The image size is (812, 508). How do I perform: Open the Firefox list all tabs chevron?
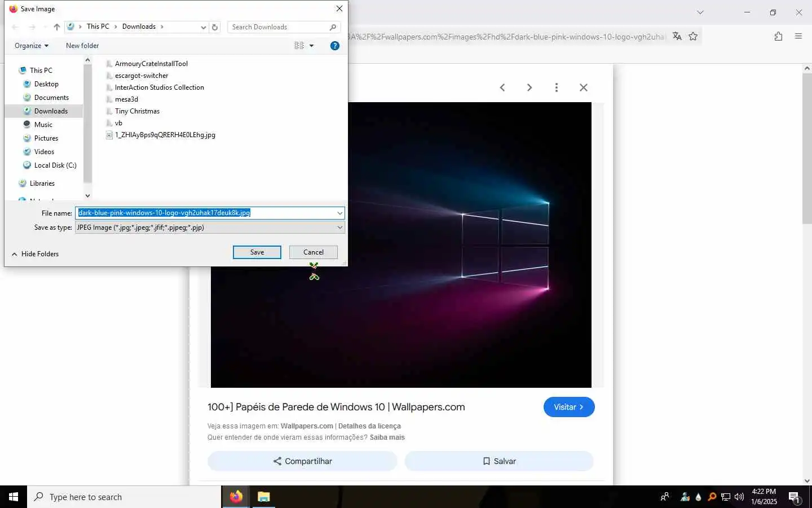click(x=700, y=12)
